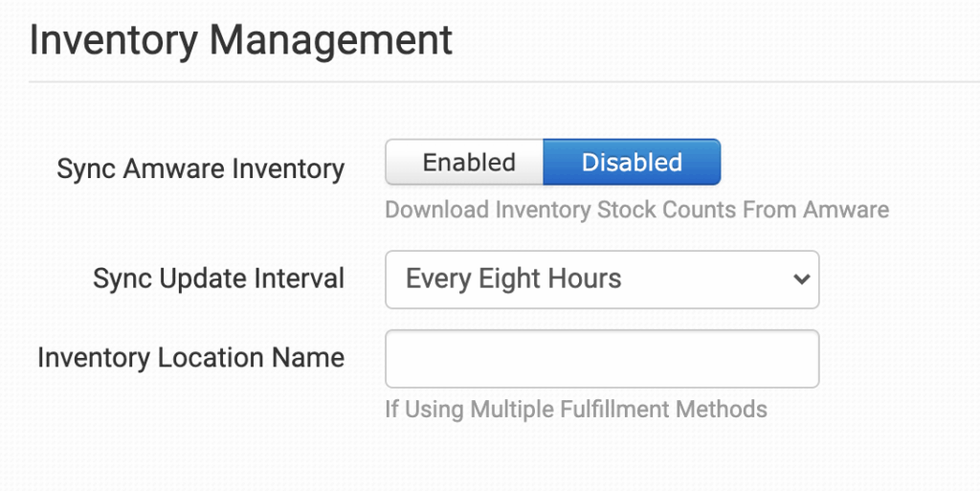The height and width of the screenshot is (491, 980).
Task: Click the chevron arrow on interval dropdown
Action: [801, 279]
